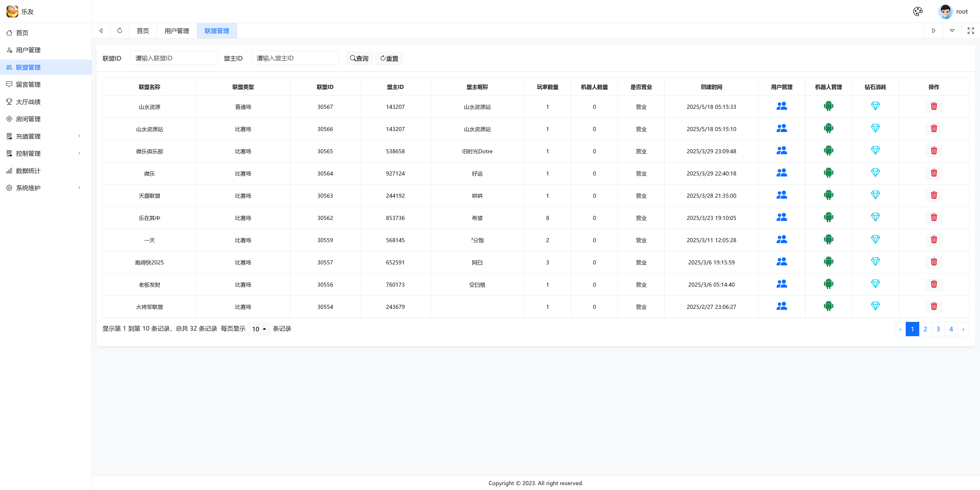The width and height of the screenshot is (980, 490).
Task: Delete the 乐在其中 alliance
Action: (934, 217)
